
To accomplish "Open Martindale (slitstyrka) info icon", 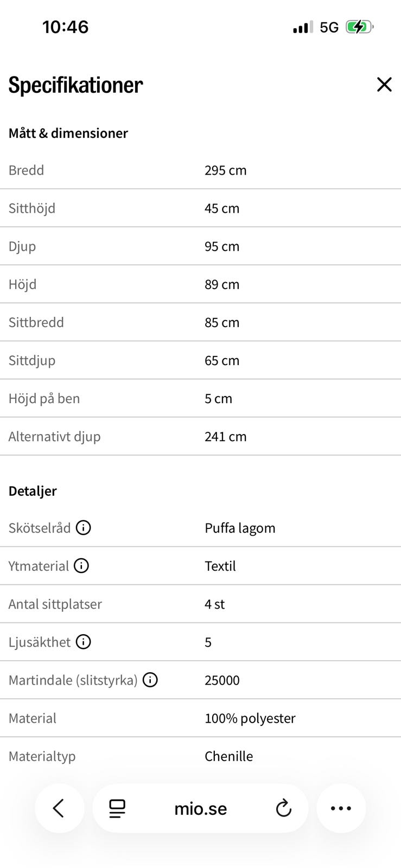I will coord(150,680).
